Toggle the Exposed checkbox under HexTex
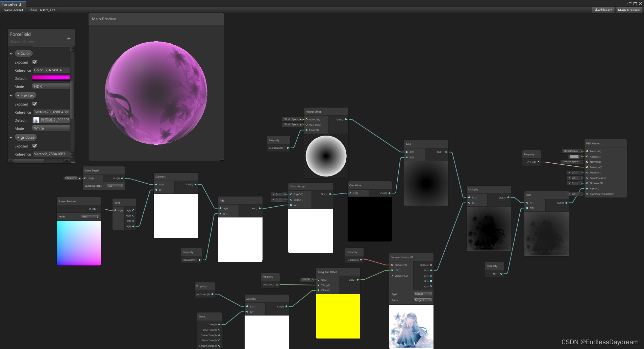This screenshot has width=644, height=349. point(34,104)
